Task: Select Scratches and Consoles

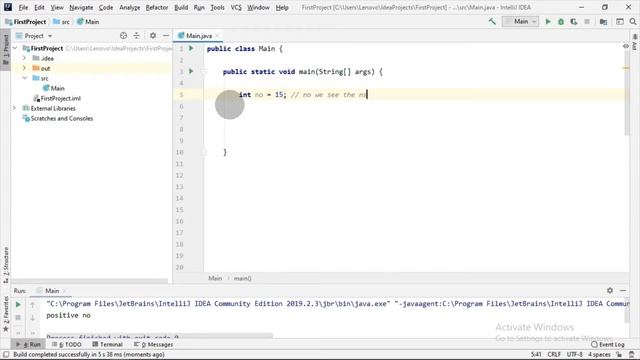Action: click(x=58, y=118)
